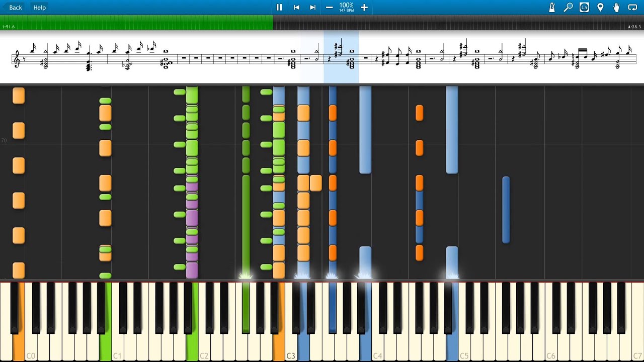Seek in the unplayed dark progress bar
The width and height of the screenshot is (644, 362).
tap(453, 23)
